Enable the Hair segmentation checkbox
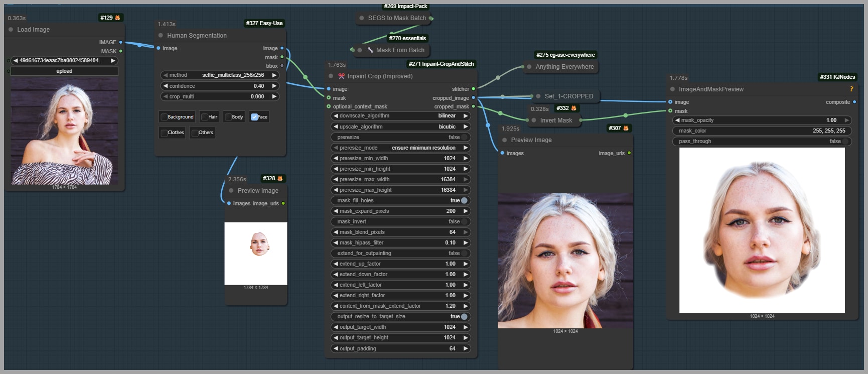The image size is (868, 374). (x=205, y=117)
